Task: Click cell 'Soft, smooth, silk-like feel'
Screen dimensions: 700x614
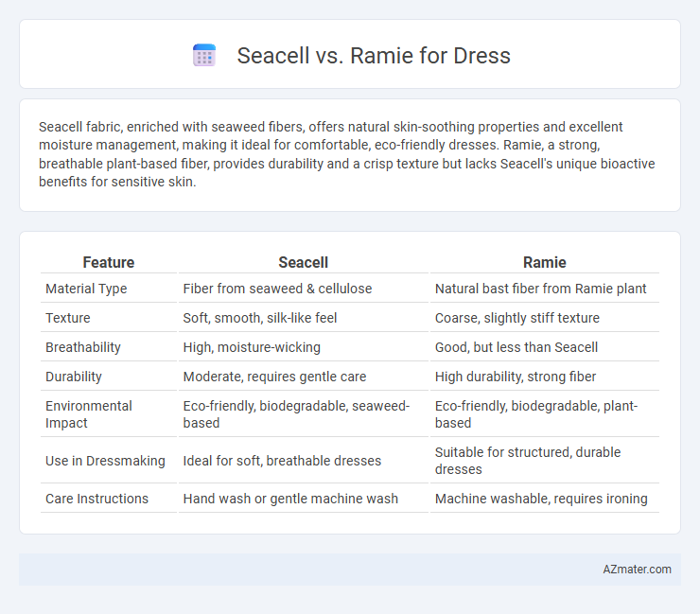Action: tap(260, 318)
